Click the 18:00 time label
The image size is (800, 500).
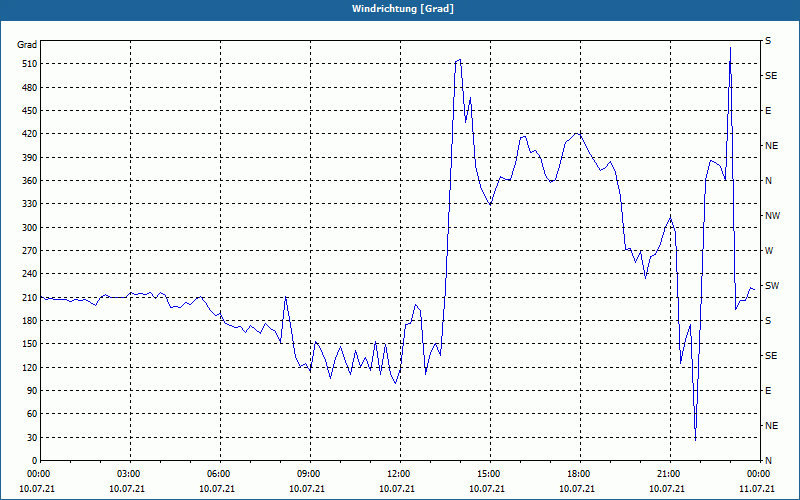(x=578, y=473)
